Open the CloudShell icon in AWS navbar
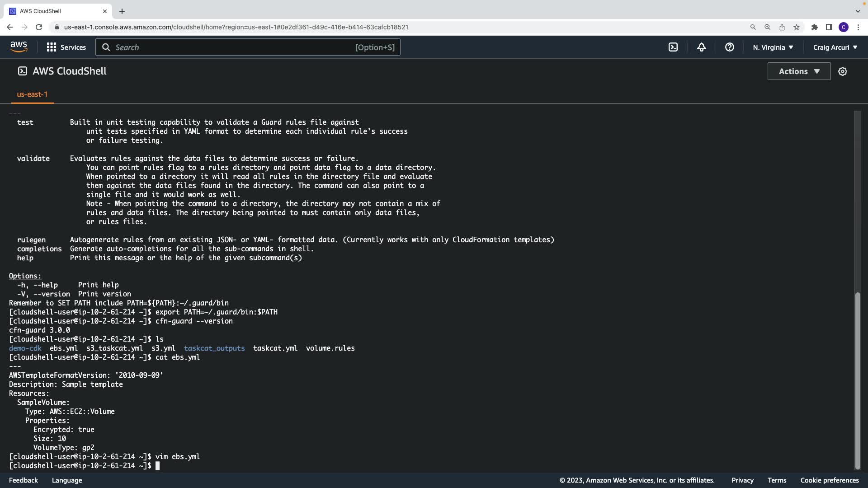The image size is (868, 488). point(673,47)
